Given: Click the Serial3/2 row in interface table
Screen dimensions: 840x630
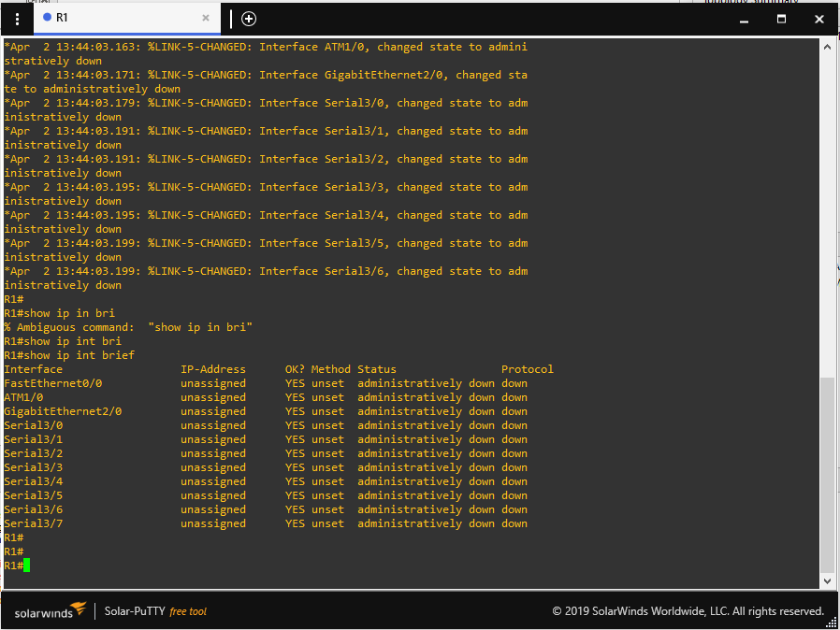Looking at the screenshot, I should (x=266, y=453).
